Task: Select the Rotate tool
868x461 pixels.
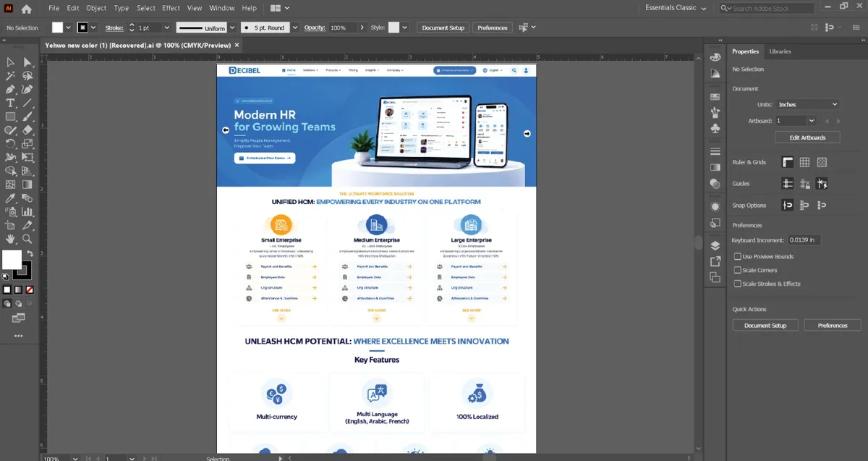Action: coord(11,144)
